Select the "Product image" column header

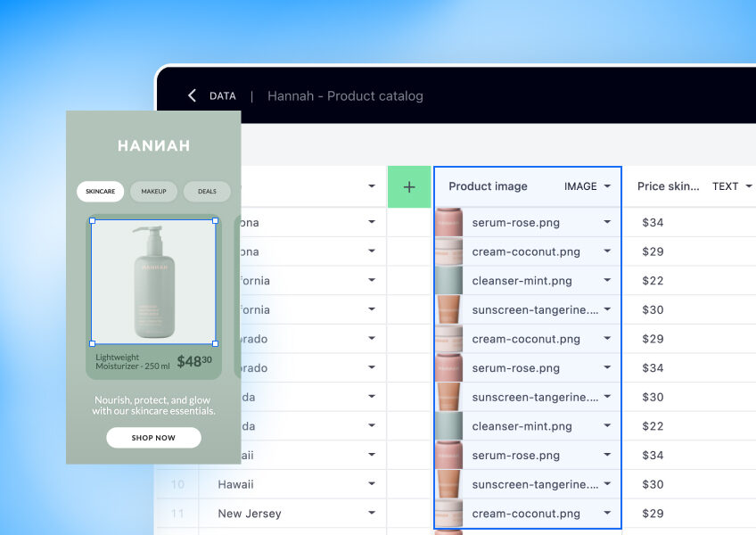tap(488, 186)
